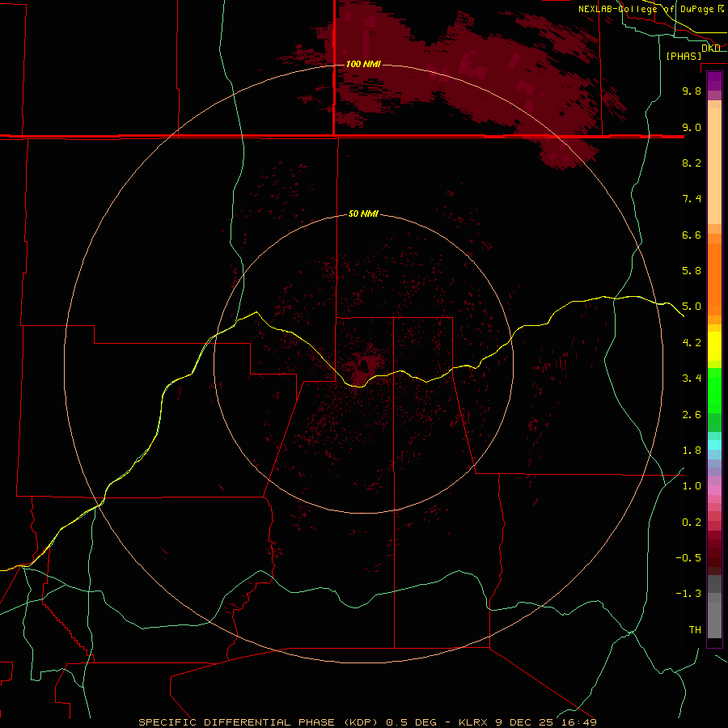
Task: Pick the purple top band of the color scale
Action: (714, 81)
